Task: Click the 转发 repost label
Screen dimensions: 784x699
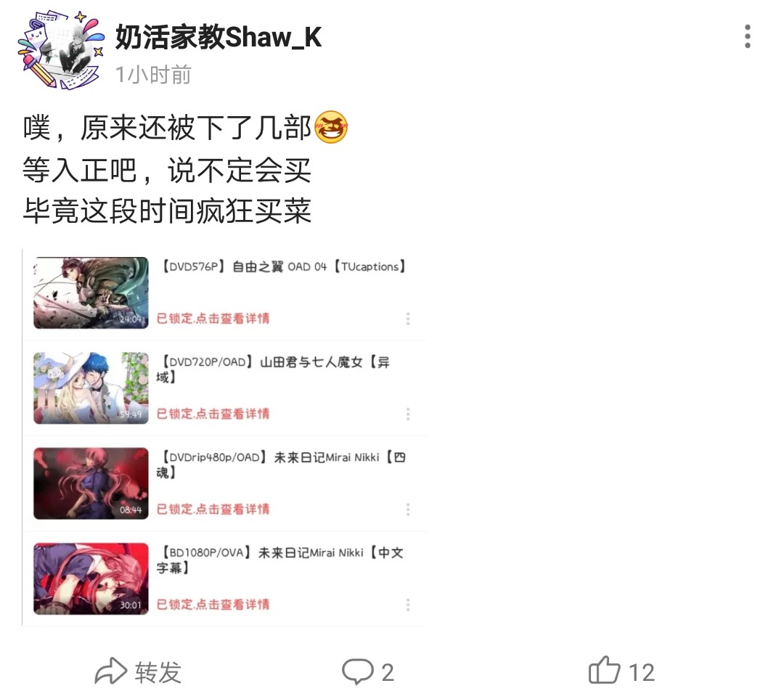Action: 158,671
